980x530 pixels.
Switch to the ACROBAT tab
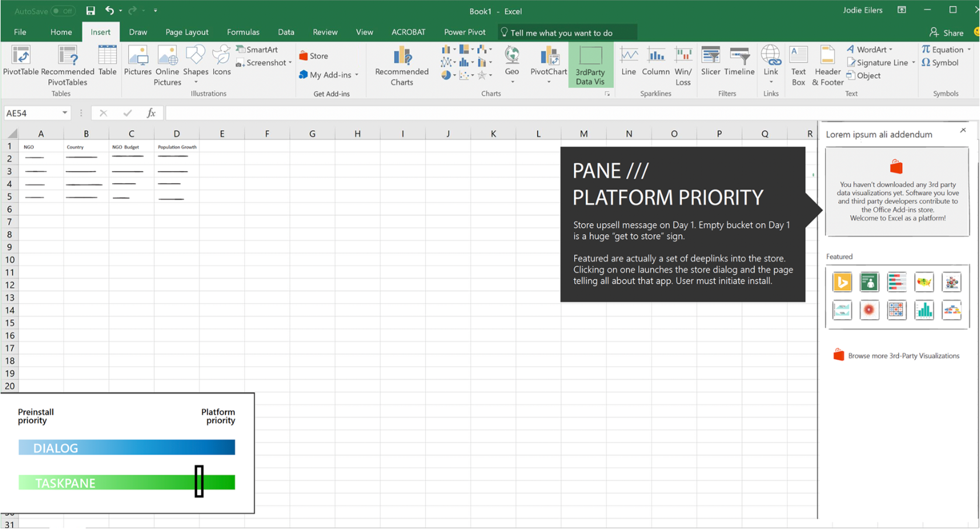pyautogui.click(x=408, y=32)
